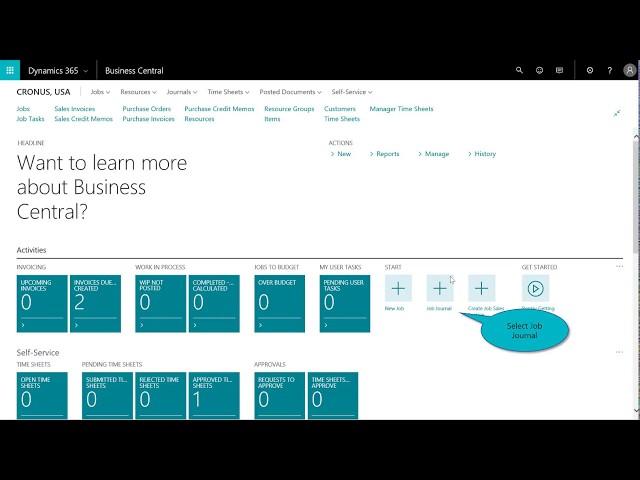640x480 pixels.
Task: Open the notifications chat icon
Action: pyautogui.click(x=560, y=70)
